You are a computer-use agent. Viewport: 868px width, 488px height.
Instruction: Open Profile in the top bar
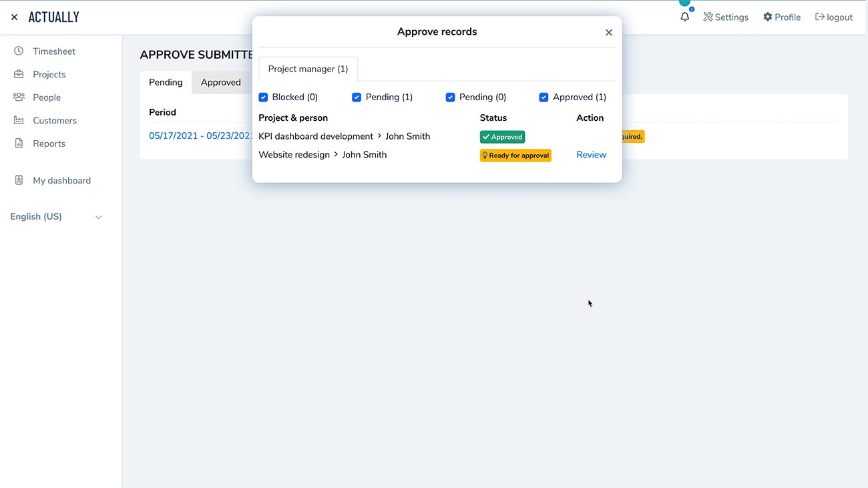point(782,17)
